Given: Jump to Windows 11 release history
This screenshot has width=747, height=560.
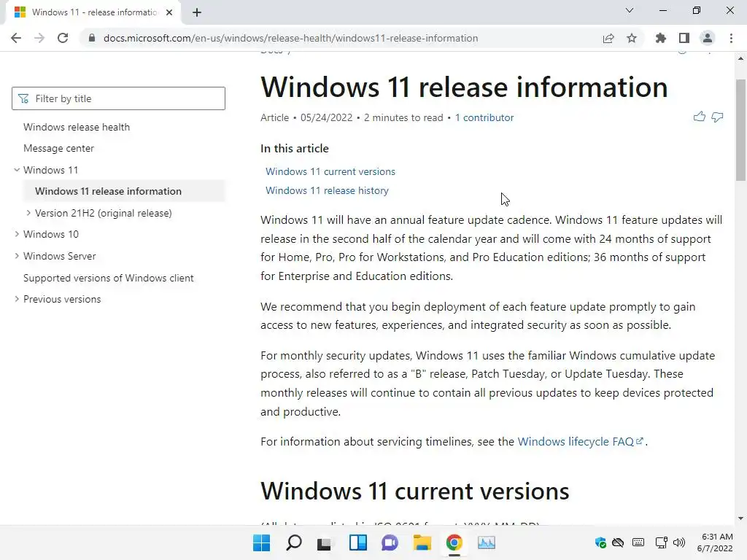Looking at the screenshot, I should click(x=327, y=190).
